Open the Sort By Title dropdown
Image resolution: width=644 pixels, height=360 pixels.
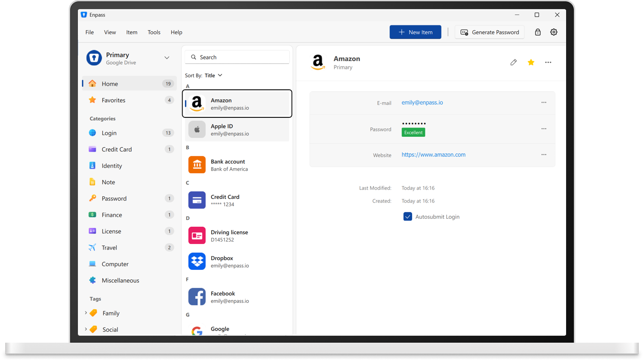tap(213, 75)
